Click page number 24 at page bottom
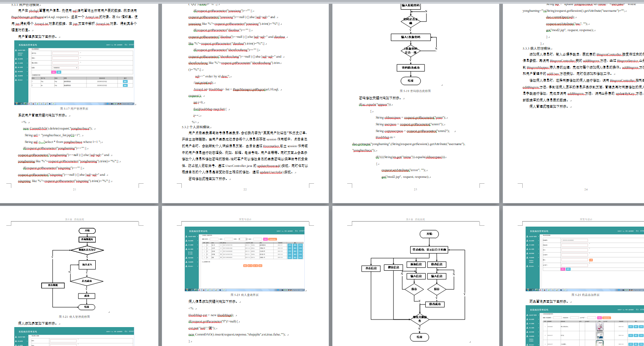The width and height of the screenshot is (644, 346). pyautogui.click(x=586, y=190)
